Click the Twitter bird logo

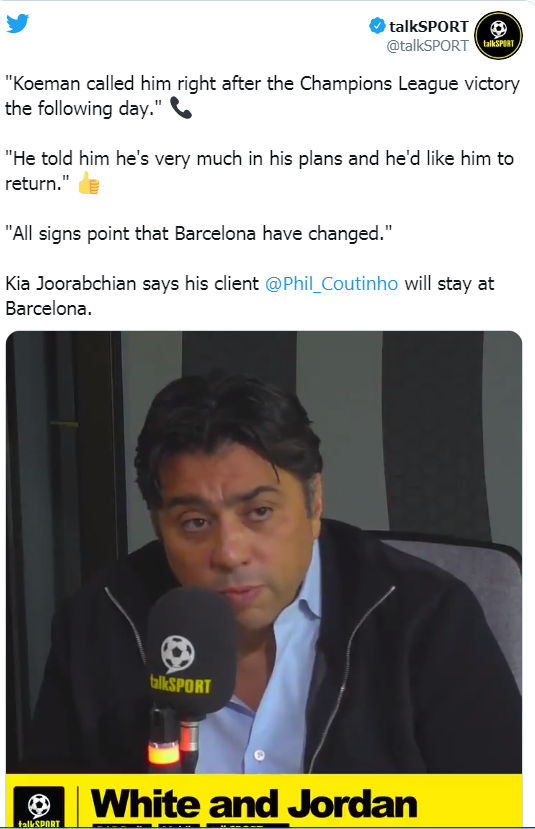[x=17, y=23]
